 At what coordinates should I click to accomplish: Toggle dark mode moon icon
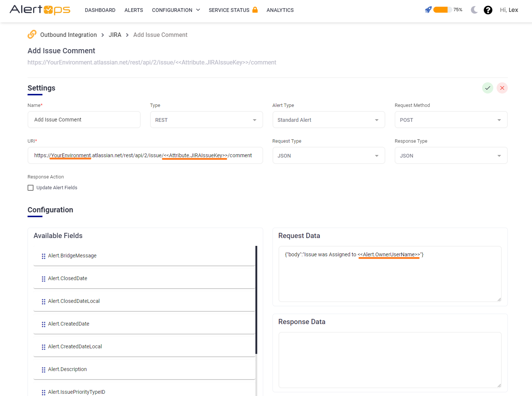(474, 10)
